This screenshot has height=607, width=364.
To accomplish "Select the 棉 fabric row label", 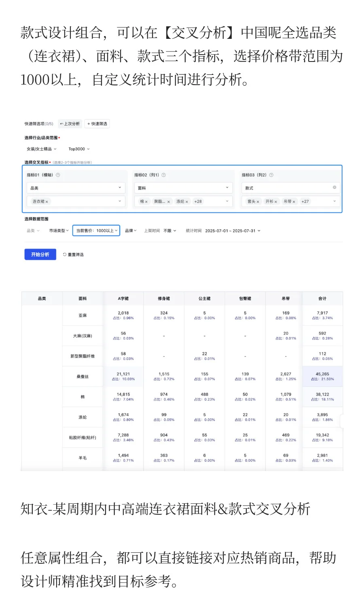I will pyautogui.click(x=83, y=397).
